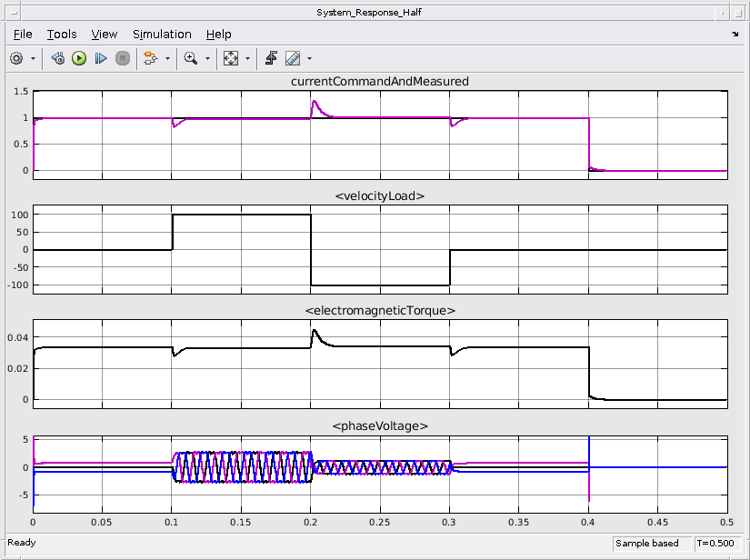Click the 0.25 x-axis tick label
The image size is (750, 560).
coord(380,522)
